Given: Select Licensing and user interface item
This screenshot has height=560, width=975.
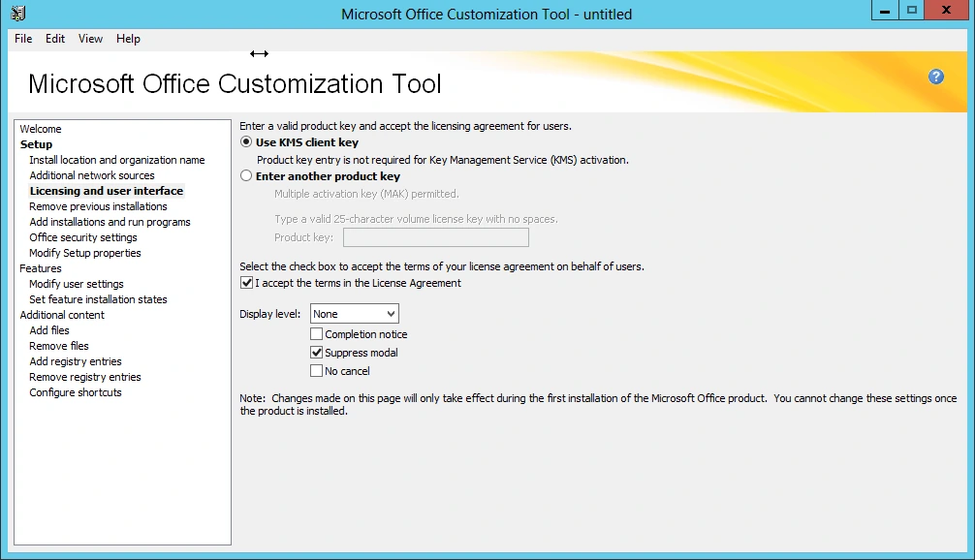Looking at the screenshot, I should click(x=107, y=191).
